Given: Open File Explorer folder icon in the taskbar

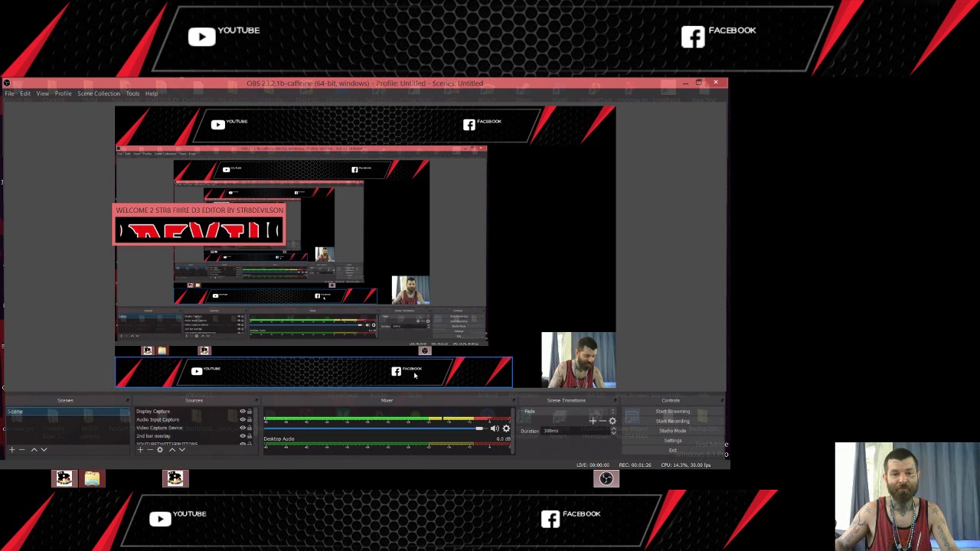Looking at the screenshot, I should pyautogui.click(x=92, y=479).
